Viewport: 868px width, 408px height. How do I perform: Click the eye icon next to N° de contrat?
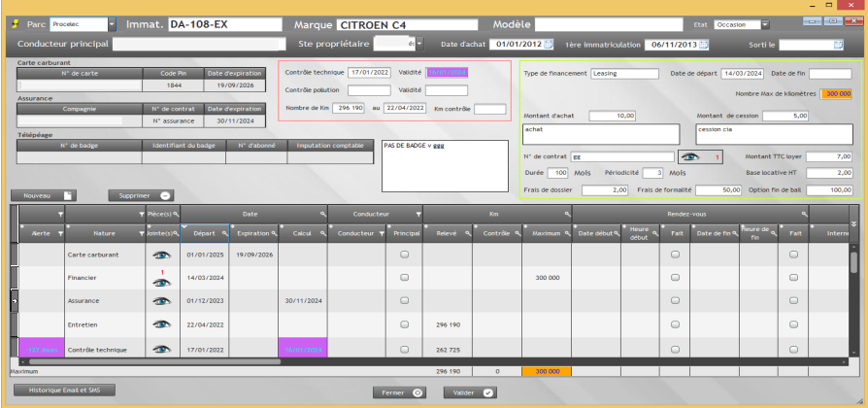click(x=688, y=155)
